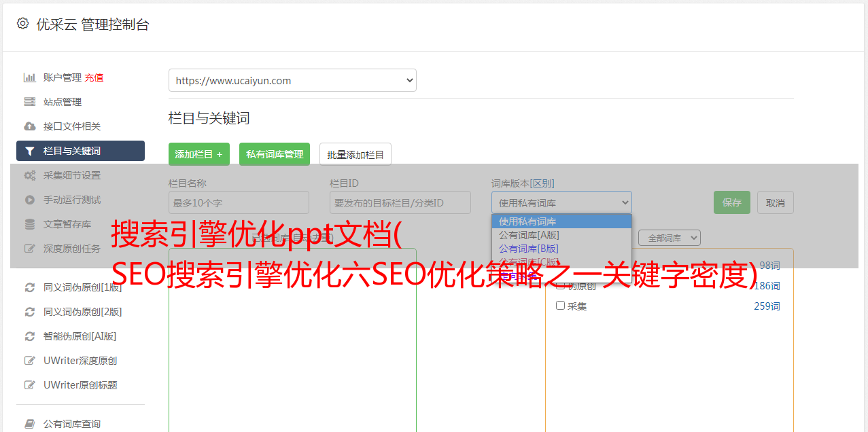The image size is (868, 432).
Task: Tick the 采集 checkbox
Action: click(x=560, y=306)
